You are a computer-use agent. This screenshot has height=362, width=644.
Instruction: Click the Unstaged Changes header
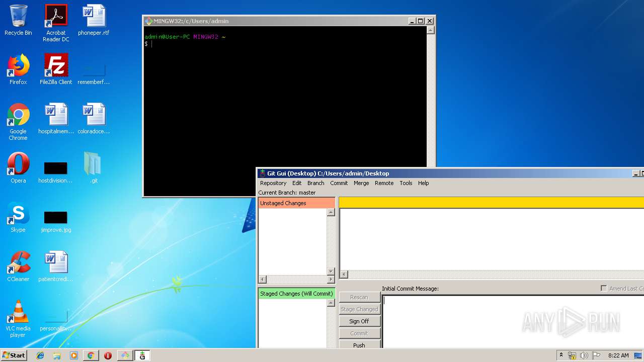click(296, 203)
